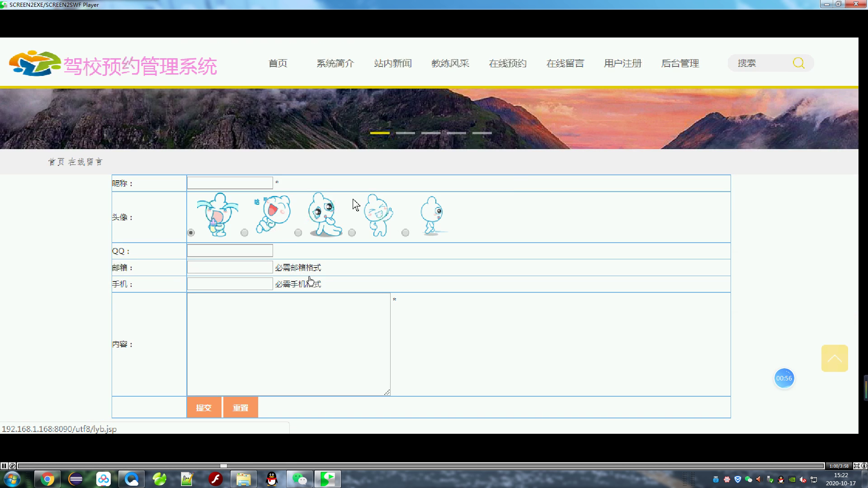
Task: Open the 后台管理 navigation item
Action: pyautogui.click(x=680, y=63)
